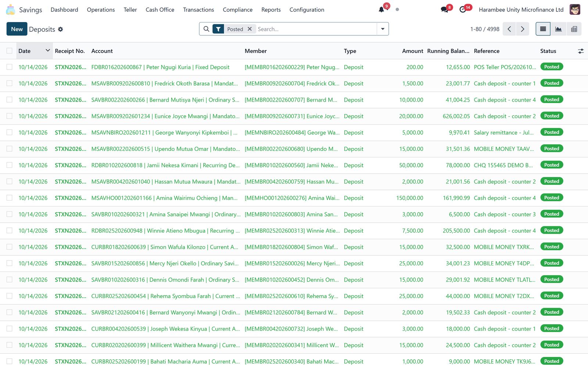
Task: Click the connection status dot
Action: tap(397, 10)
